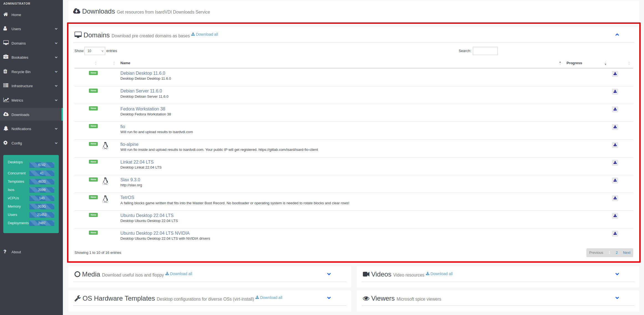Click download icon for Linkat 22.04 LTS
The height and width of the screenshot is (315, 644).
[615, 162]
